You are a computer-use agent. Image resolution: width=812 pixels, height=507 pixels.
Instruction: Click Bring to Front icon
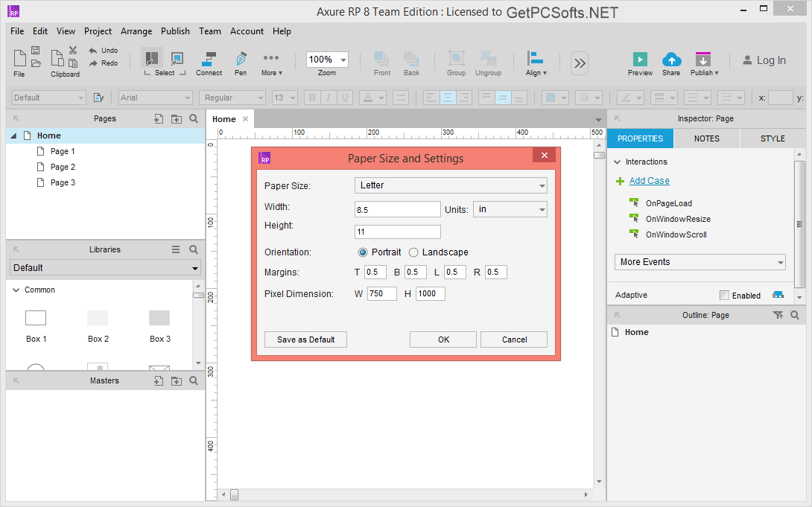pyautogui.click(x=381, y=59)
